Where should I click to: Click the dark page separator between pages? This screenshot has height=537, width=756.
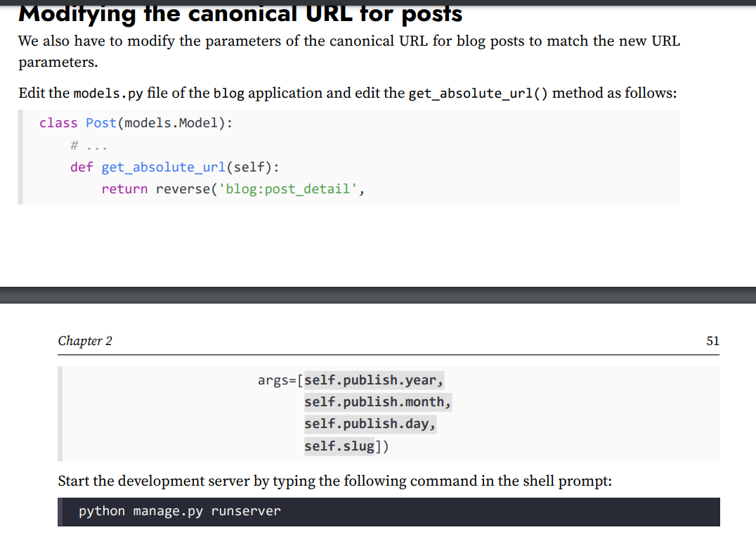point(378,295)
